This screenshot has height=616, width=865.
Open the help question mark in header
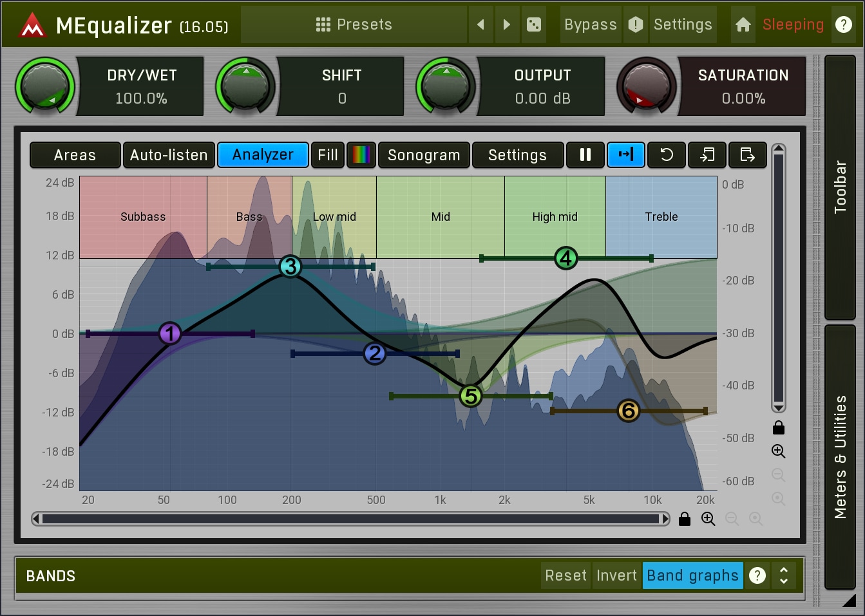coord(843,24)
